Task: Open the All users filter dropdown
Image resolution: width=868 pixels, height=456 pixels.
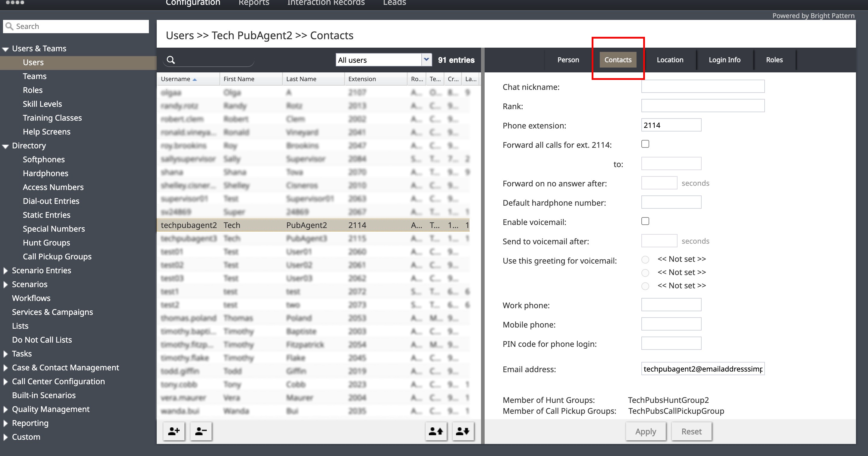Action: click(426, 60)
